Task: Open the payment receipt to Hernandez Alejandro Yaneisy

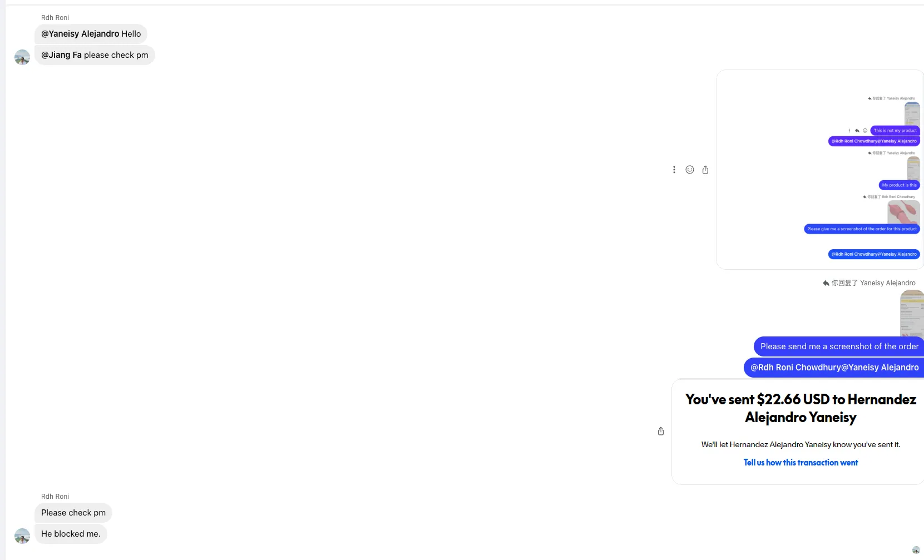Action: click(798, 432)
